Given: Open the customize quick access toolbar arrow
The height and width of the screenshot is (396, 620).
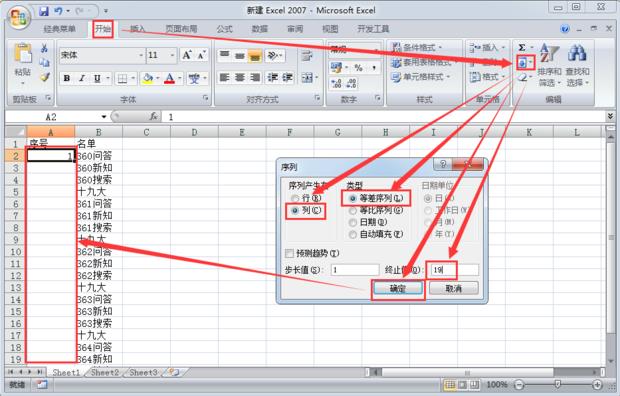Looking at the screenshot, I should click(106, 11).
